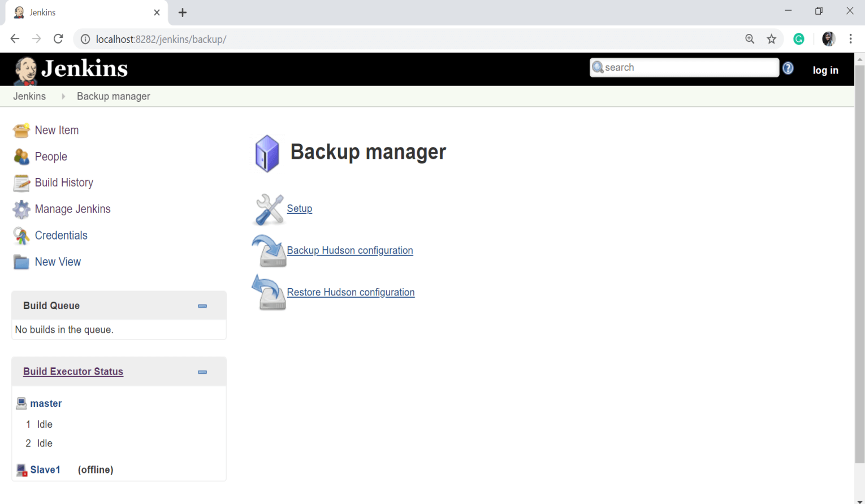Viewport: 865px width, 504px height.
Task: Click the Setup wrench and screwdriver icon
Action: 270,209
